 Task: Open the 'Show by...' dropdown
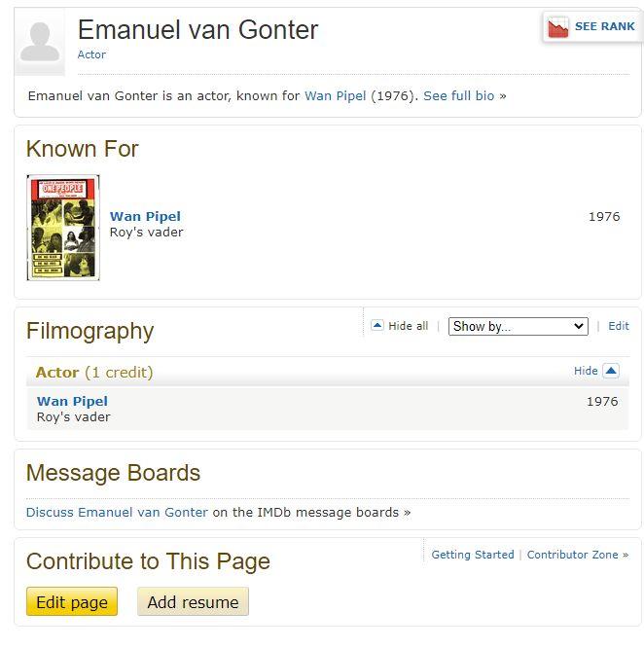pos(519,326)
